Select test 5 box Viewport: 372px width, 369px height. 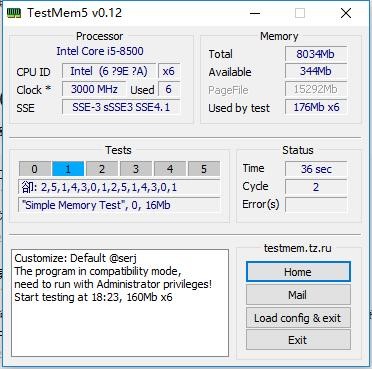204,169
